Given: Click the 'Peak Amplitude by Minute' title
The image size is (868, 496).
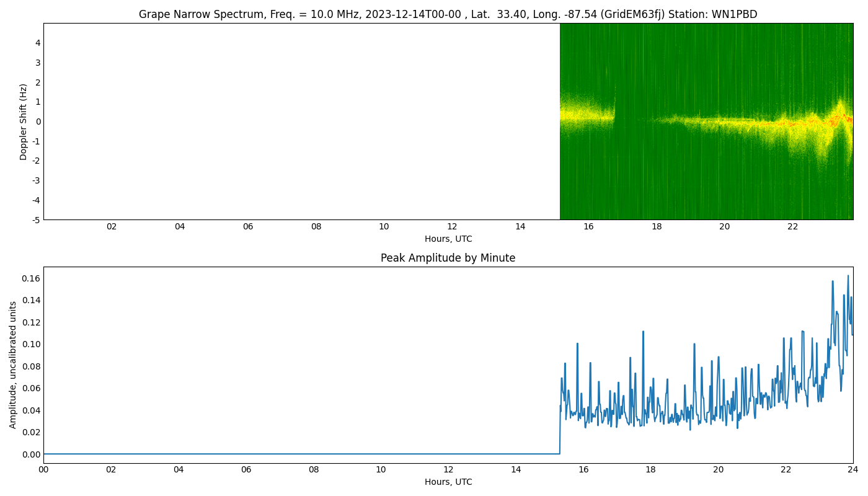Looking at the screenshot, I should pos(448,258).
